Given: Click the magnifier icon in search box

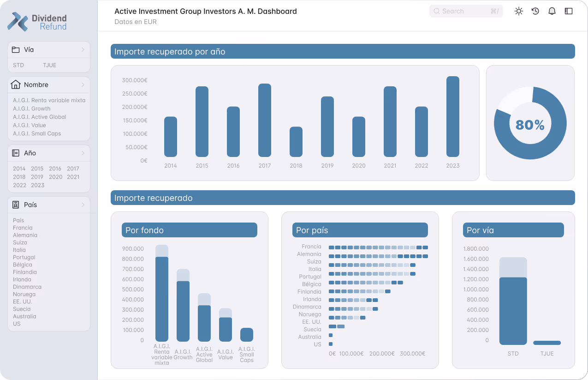Looking at the screenshot, I should (x=436, y=11).
